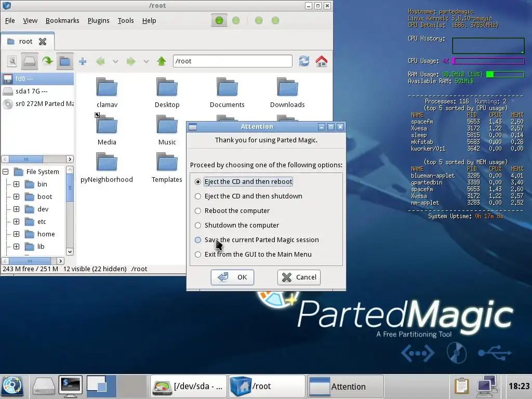The height and width of the screenshot is (399, 532).
Task: Choose Eject the CD and then shutdown
Action: pyautogui.click(x=249, y=196)
